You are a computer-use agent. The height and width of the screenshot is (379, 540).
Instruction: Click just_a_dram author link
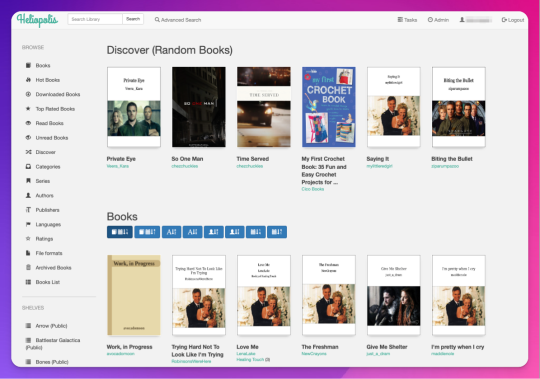tap(378, 354)
